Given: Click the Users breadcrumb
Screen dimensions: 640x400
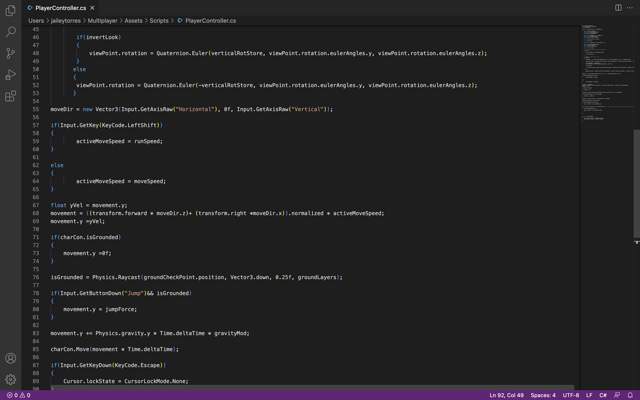Looking at the screenshot, I should coord(36,20).
